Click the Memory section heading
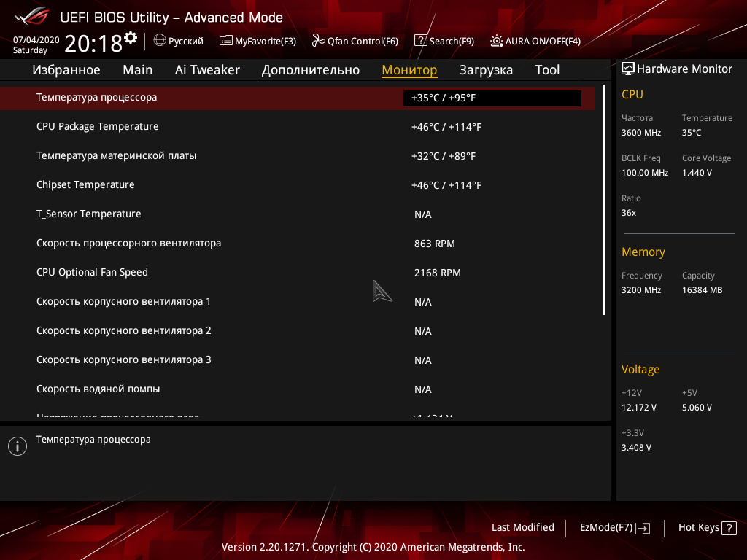Image resolution: width=747 pixels, height=560 pixels. (x=643, y=252)
